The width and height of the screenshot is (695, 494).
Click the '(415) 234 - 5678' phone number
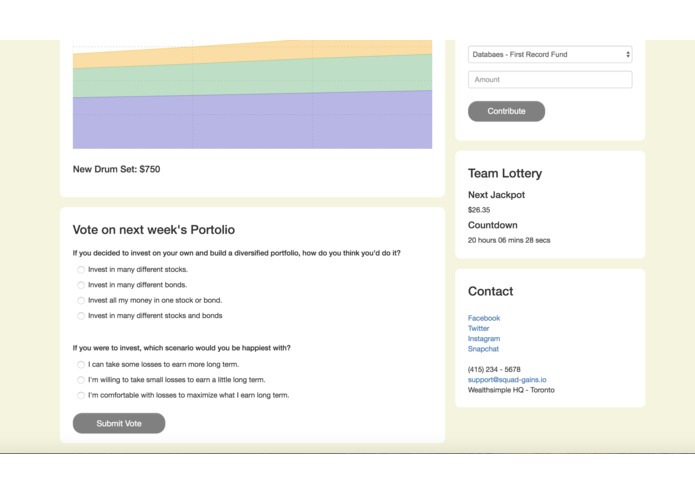(x=494, y=370)
